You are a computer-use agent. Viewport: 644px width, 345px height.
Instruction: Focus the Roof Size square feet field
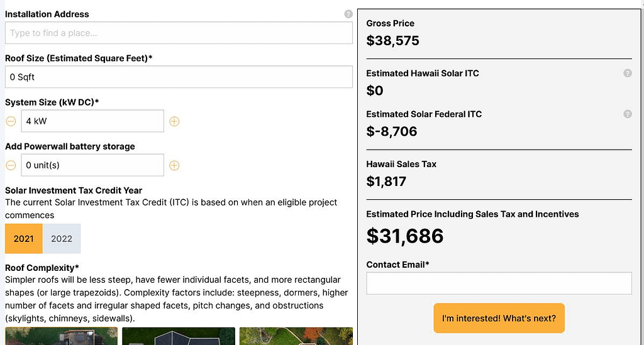point(179,77)
